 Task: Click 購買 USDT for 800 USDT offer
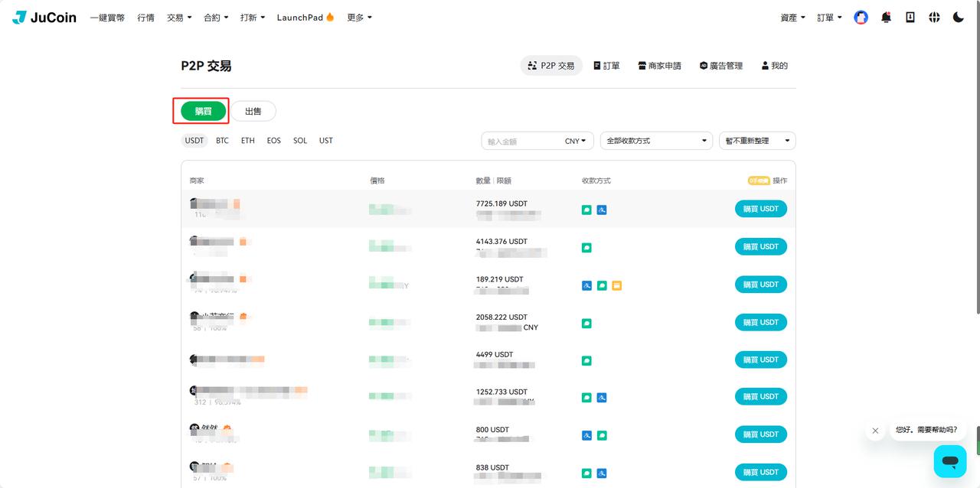(x=761, y=434)
